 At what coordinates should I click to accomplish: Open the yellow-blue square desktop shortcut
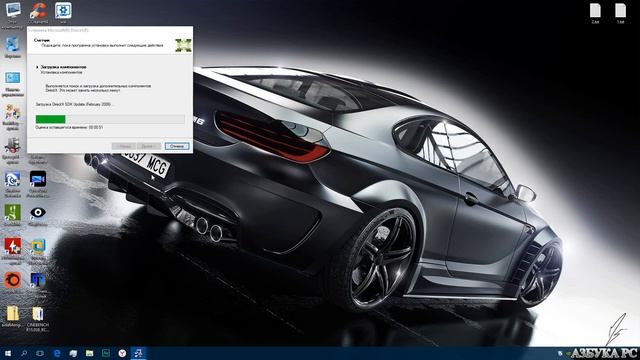point(38,247)
